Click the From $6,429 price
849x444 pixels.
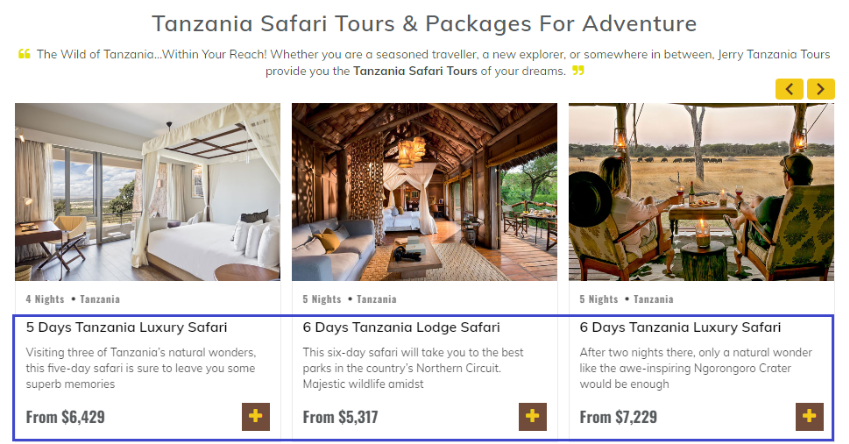click(x=65, y=417)
